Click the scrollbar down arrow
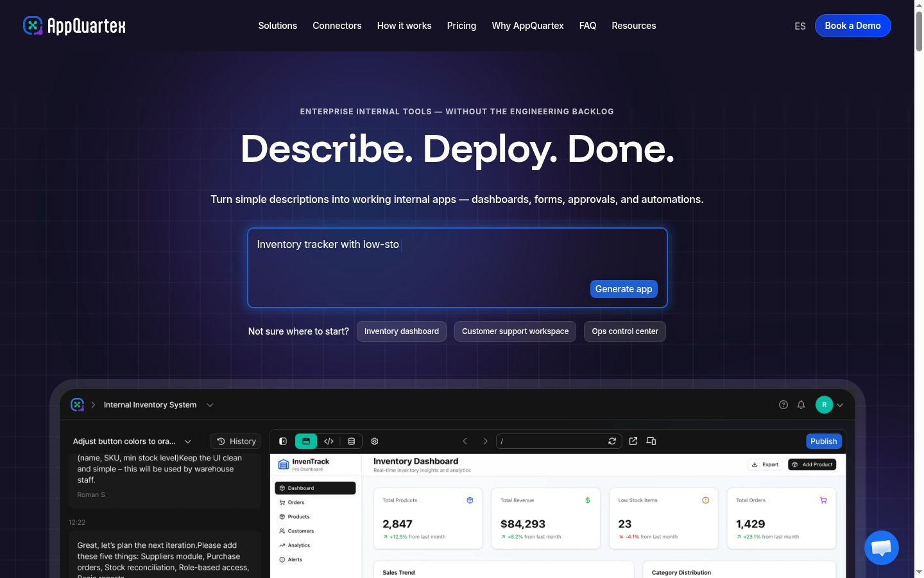This screenshot has width=924, height=578. [919, 572]
